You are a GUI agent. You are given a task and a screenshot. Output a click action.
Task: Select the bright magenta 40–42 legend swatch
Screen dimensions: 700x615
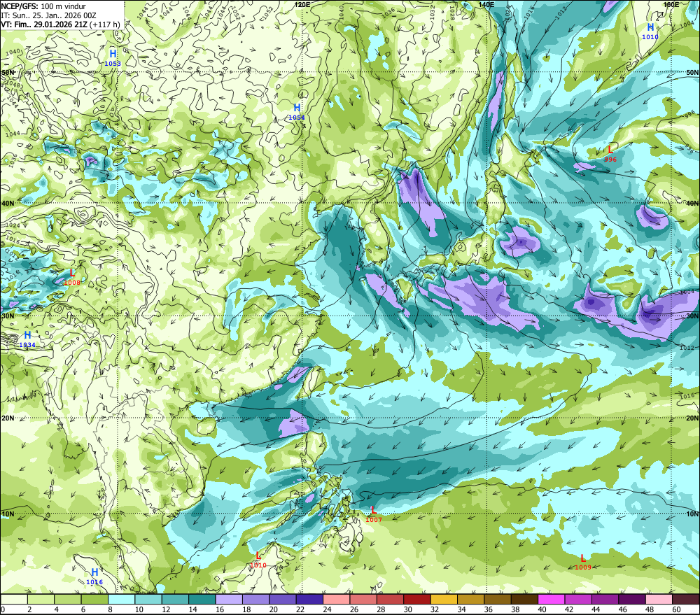pyautogui.click(x=552, y=600)
